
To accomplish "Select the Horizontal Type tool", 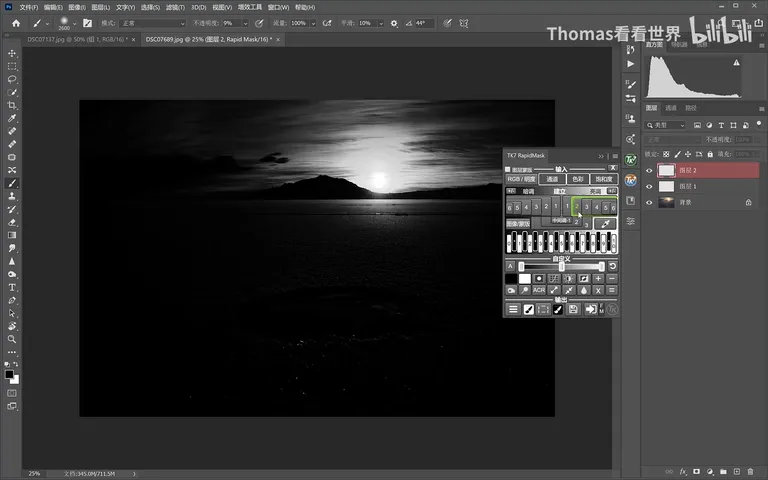I will click(x=12, y=287).
